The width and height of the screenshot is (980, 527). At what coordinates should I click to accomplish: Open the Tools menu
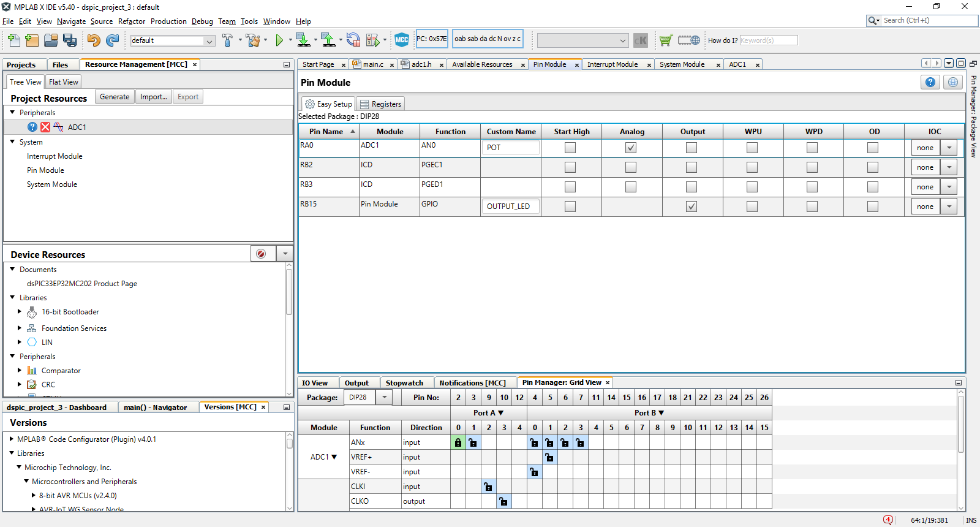[249, 21]
